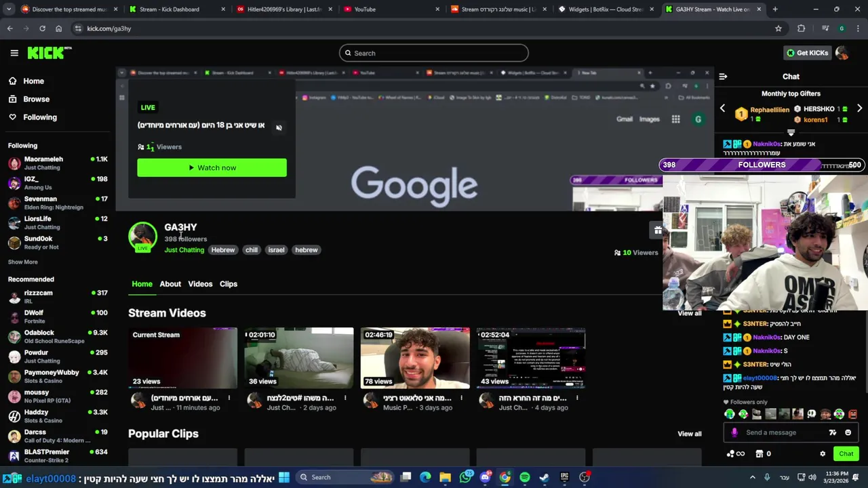Open options for the 43 views video
The image size is (868, 488).
tap(577, 399)
